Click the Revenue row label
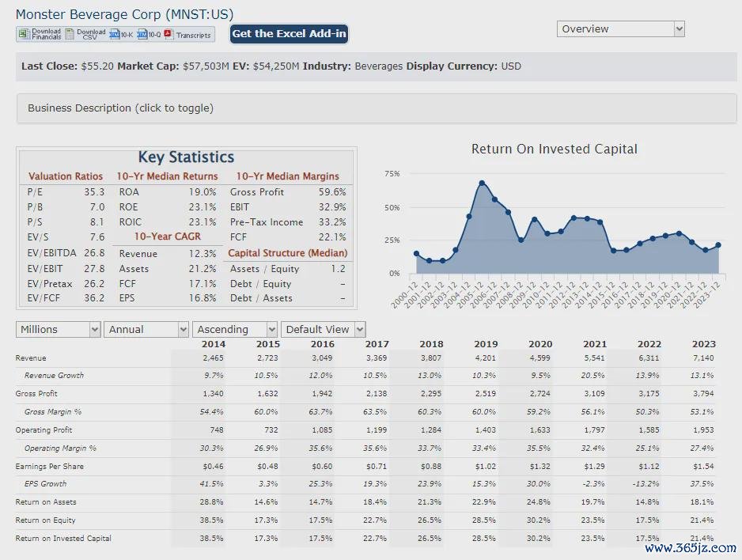This screenshot has height=560, width=742. 31,358
